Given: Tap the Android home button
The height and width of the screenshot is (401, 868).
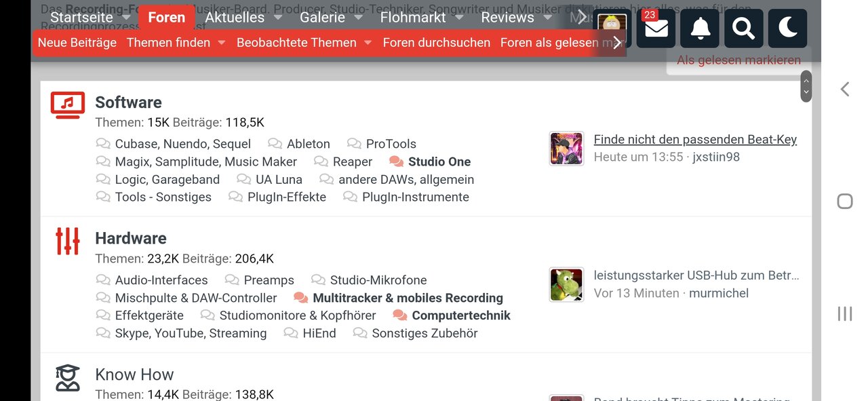Looking at the screenshot, I should coord(844,201).
